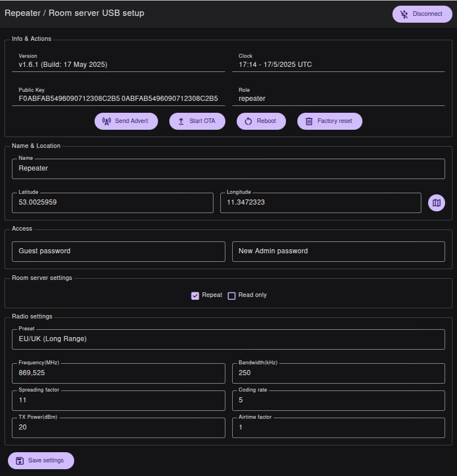The width and height of the screenshot is (457, 476).
Task: Edit the Airtime factor field
Action: [x=338, y=427]
